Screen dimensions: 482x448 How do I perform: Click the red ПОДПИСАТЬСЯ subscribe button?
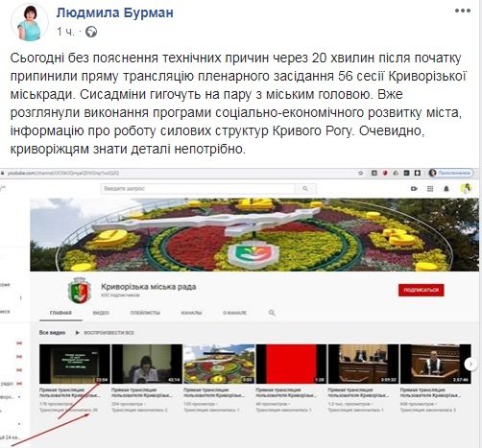tap(422, 290)
